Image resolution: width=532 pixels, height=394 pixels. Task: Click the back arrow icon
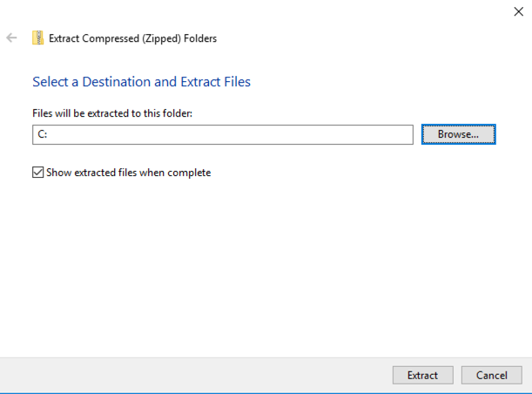tap(11, 37)
